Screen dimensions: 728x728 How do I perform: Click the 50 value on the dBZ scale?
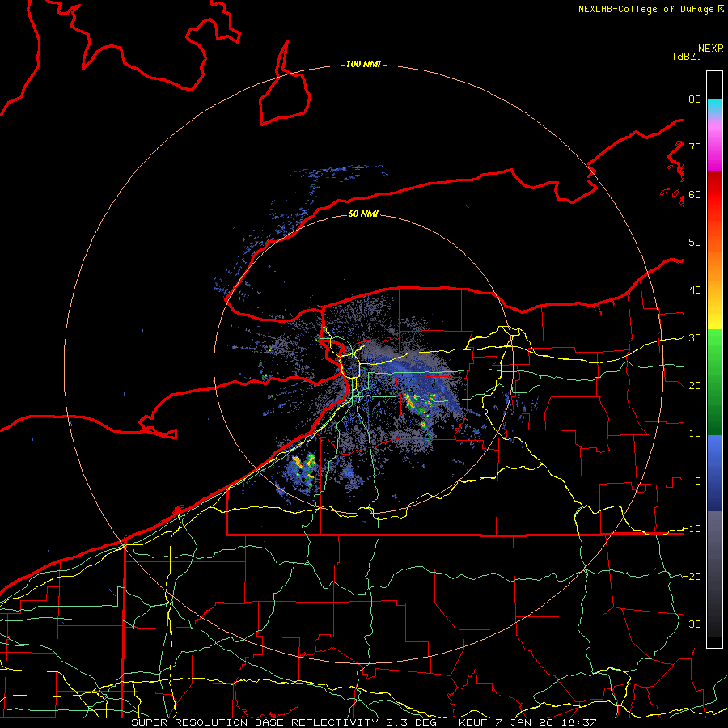point(695,243)
